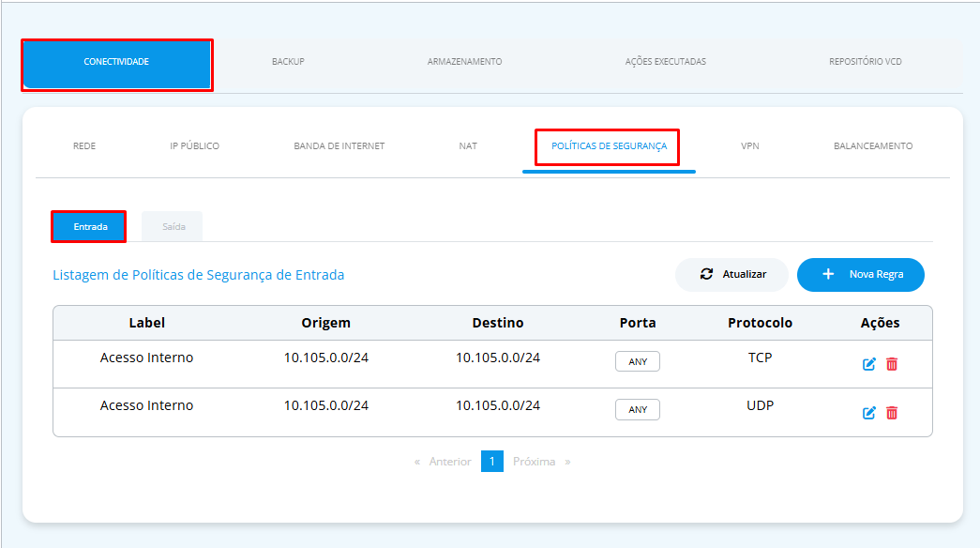Click the ANY port badge in UDP row
The image size is (980, 548).
638,410
